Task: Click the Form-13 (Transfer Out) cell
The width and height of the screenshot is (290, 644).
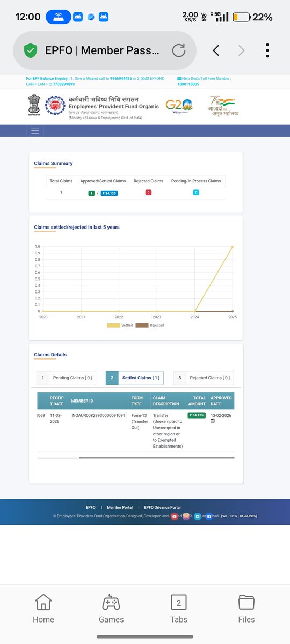Action: coord(139,423)
